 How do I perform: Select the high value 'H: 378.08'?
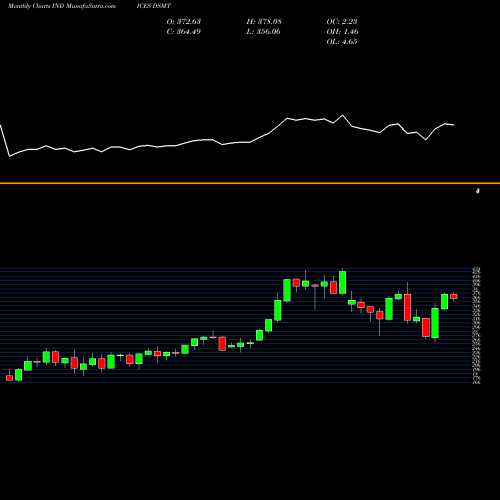(264, 21)
